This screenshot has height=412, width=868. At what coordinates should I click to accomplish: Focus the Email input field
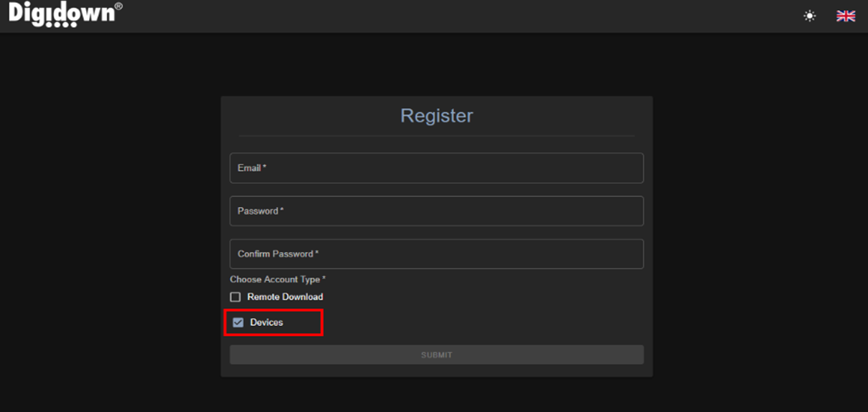click(x=436, y=168)
